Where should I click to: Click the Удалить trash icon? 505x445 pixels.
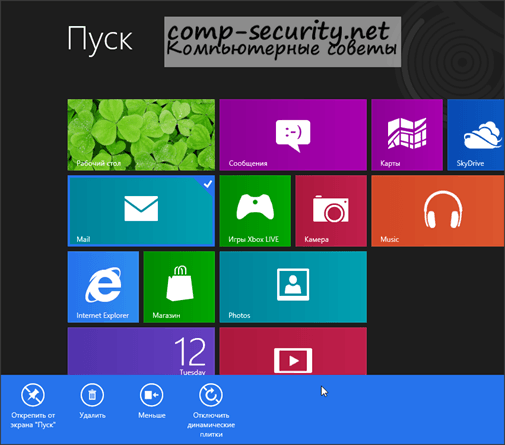92,395
